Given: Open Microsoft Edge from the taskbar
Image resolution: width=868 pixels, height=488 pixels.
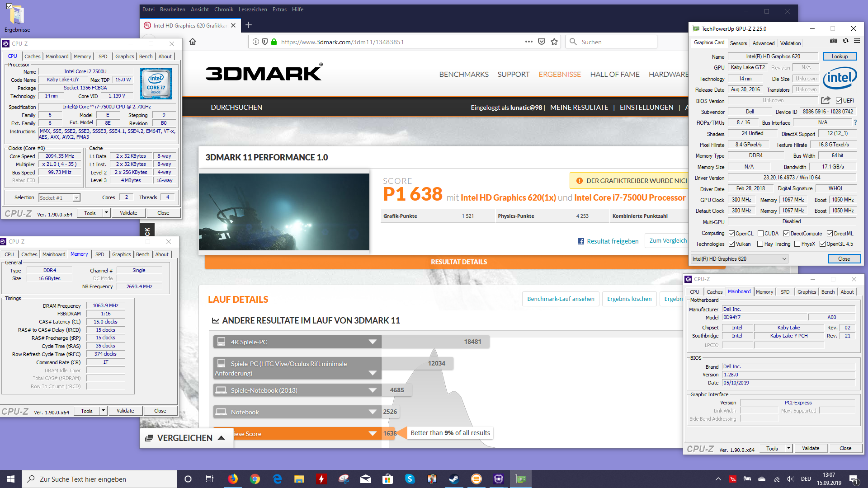Looking at the screenshot, I should pos(277,479).
